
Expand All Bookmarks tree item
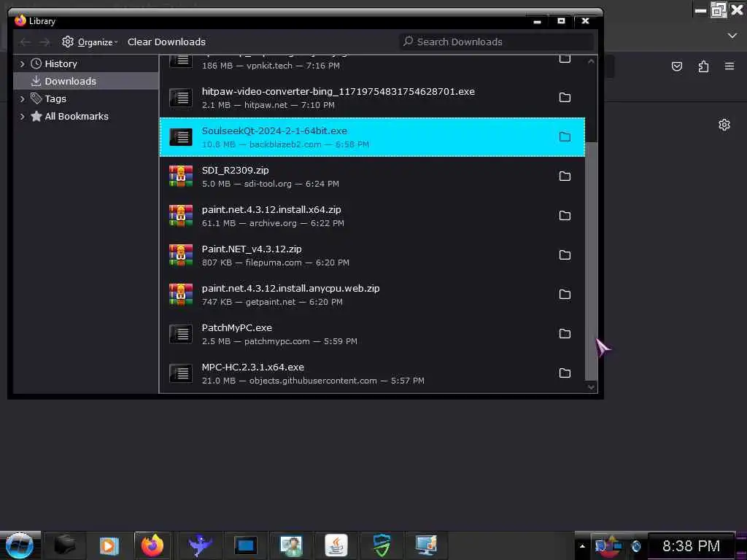tap(22, 116)
